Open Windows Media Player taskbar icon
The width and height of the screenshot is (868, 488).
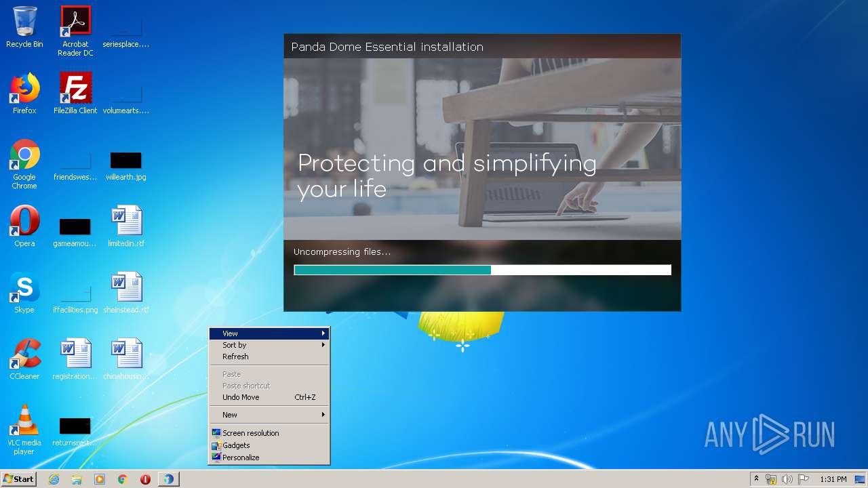100,479
